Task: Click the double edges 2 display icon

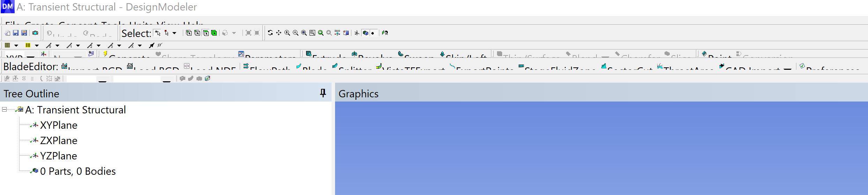Action: pyautogui.click(x=90, y=45)
